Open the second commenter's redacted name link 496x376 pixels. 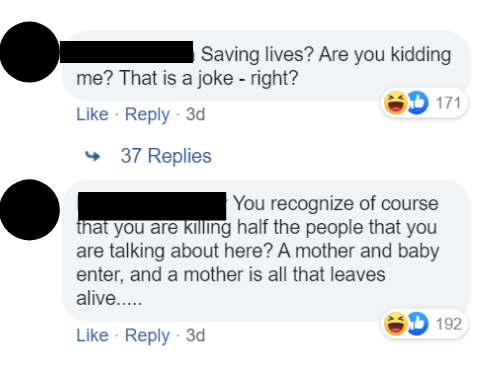point(152,206)
